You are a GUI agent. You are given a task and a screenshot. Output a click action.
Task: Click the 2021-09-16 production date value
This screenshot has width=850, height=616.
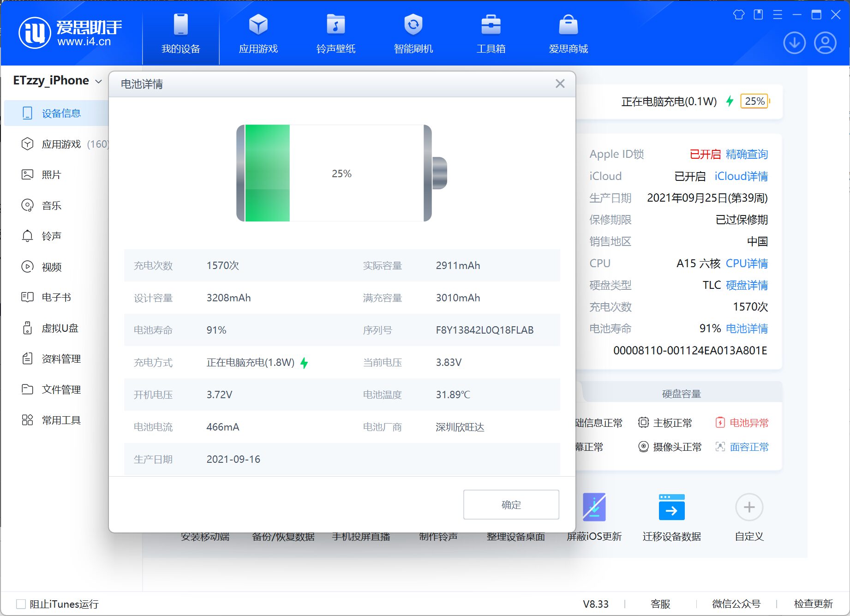click(233, 459)
